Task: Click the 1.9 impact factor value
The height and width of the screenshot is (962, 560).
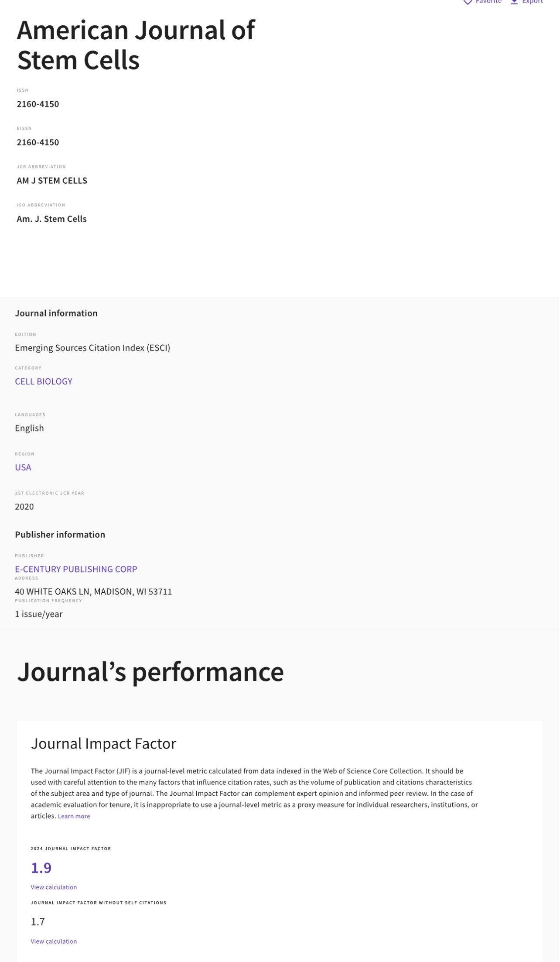Action: pyautogui.click(x=41, y=868)
